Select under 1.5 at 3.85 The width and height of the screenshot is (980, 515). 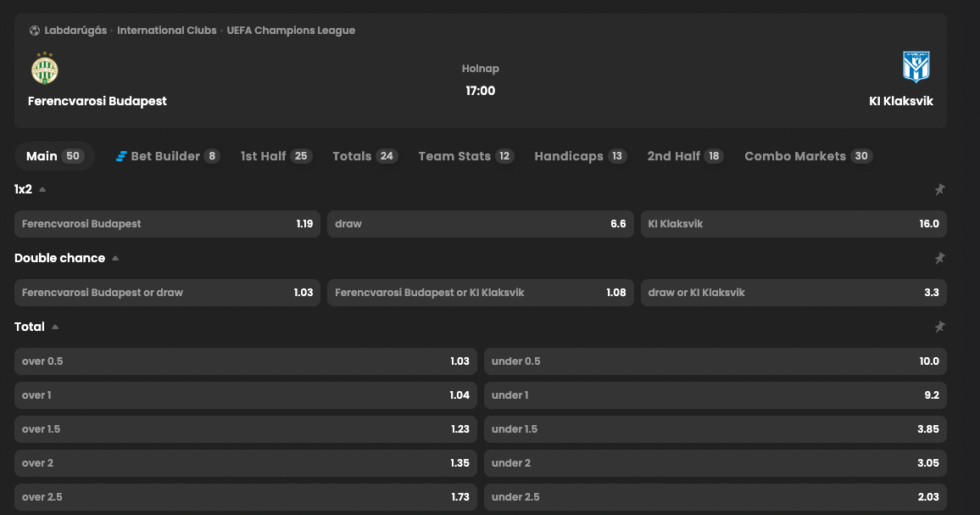[x=716, y=429]
